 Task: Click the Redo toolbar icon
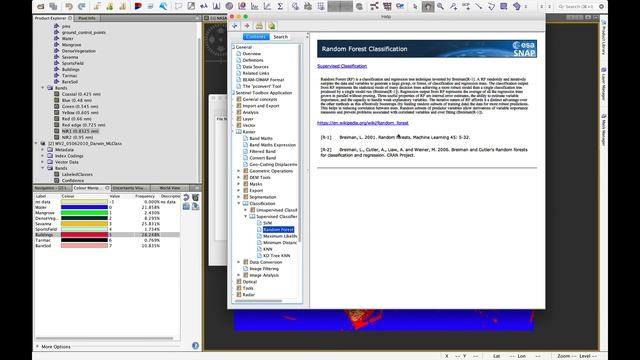(82, 7)
